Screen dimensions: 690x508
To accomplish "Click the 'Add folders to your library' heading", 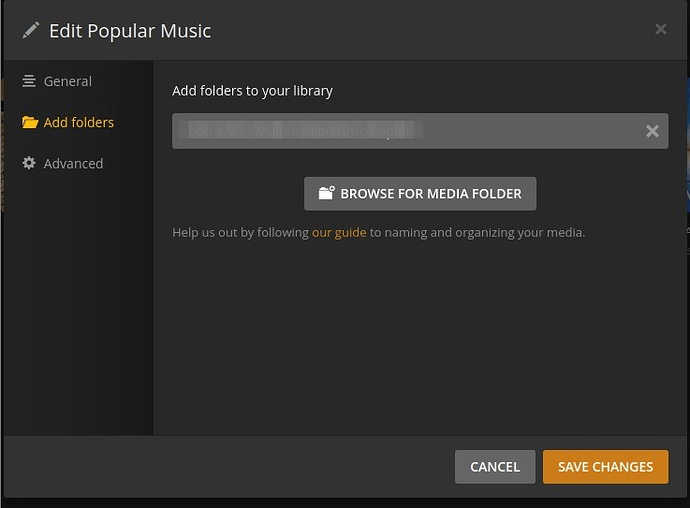I will [252, 90].
